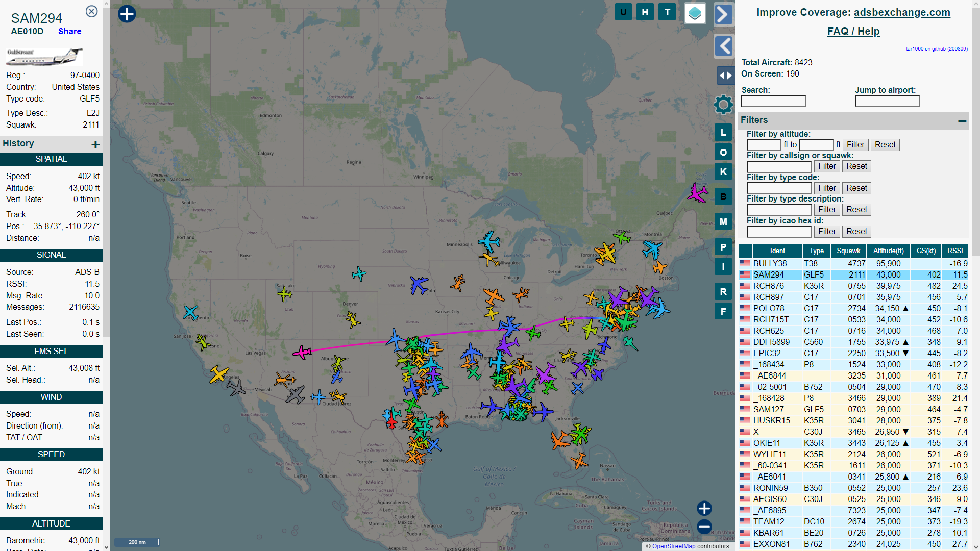The height and width of the screenshot is (551, 980).
Task: Apply the callsign or squawk Filter
Action: [827, 166]
